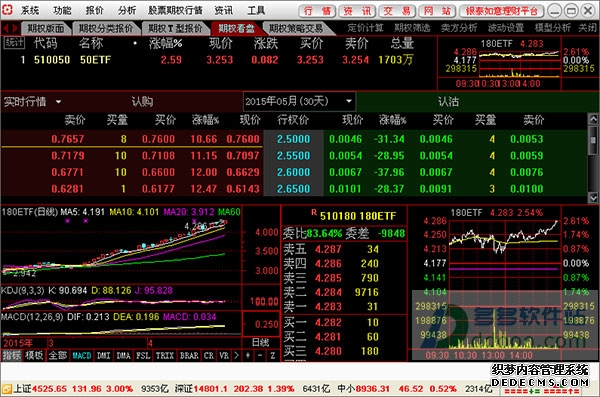Switch to 期权策略交易 tab
The width and height of the screenshot is (600, 397).
(x=296, y=28)
